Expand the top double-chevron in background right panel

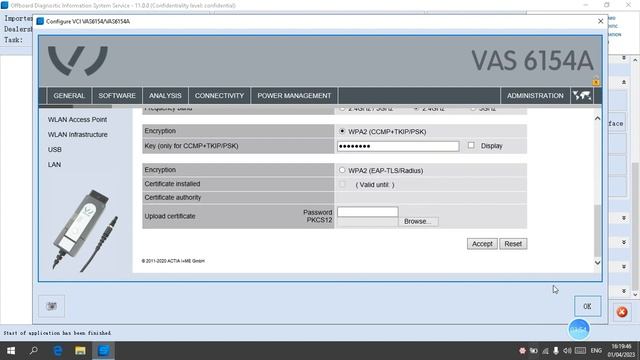[624, 58]
